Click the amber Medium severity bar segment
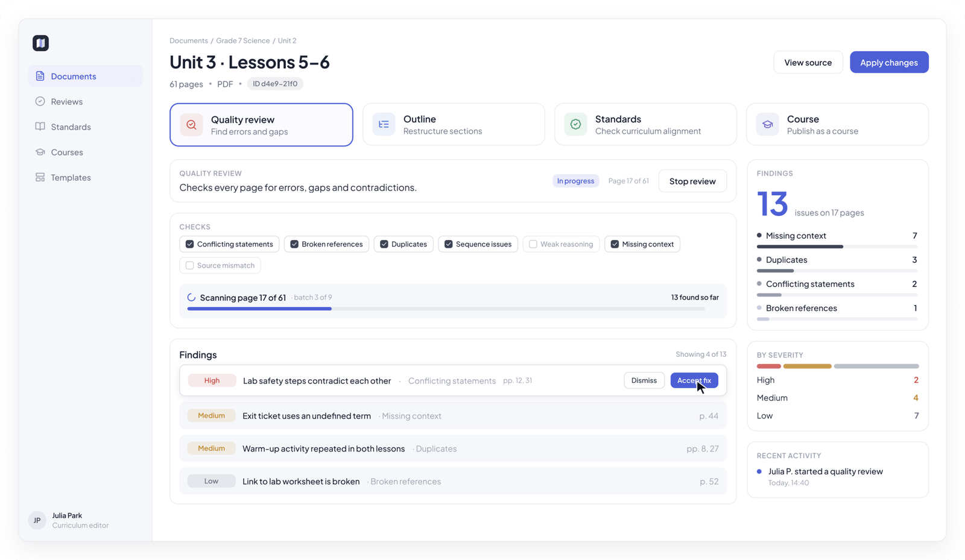 [808, 366]
